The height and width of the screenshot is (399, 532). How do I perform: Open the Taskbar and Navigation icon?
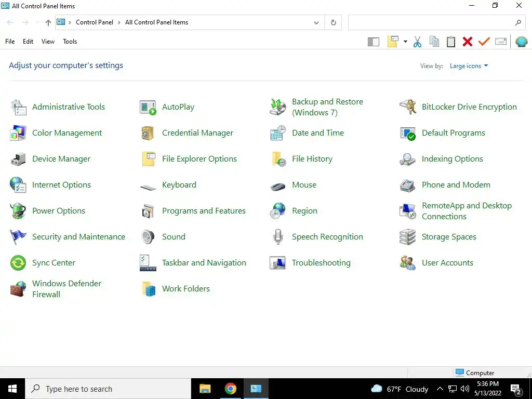pyautogui.click(x=148, y=263)
